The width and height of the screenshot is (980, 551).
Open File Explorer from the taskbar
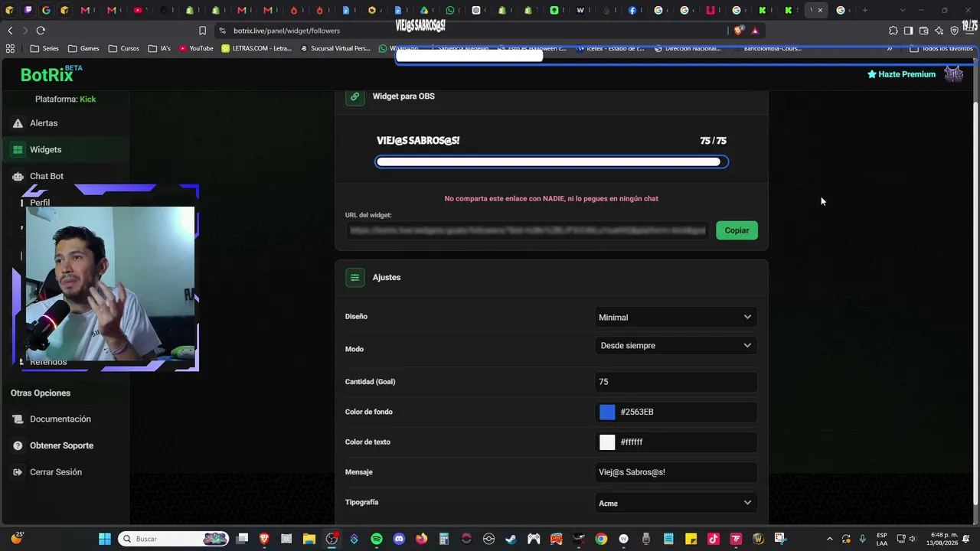(309, 539)
